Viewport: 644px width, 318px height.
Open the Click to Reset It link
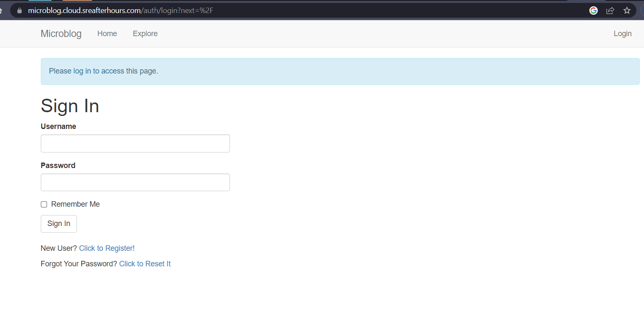[x=145, y=264]
